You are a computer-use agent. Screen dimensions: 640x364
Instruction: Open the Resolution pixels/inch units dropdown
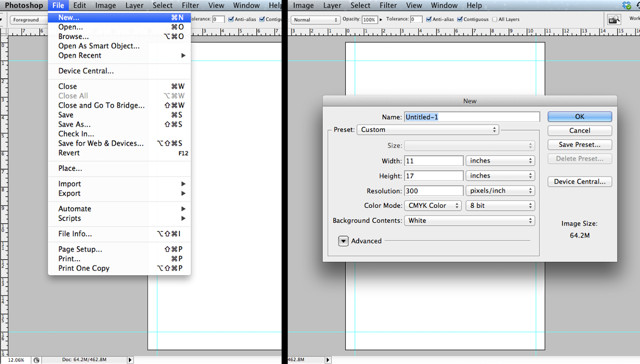(x=500, y=191)
